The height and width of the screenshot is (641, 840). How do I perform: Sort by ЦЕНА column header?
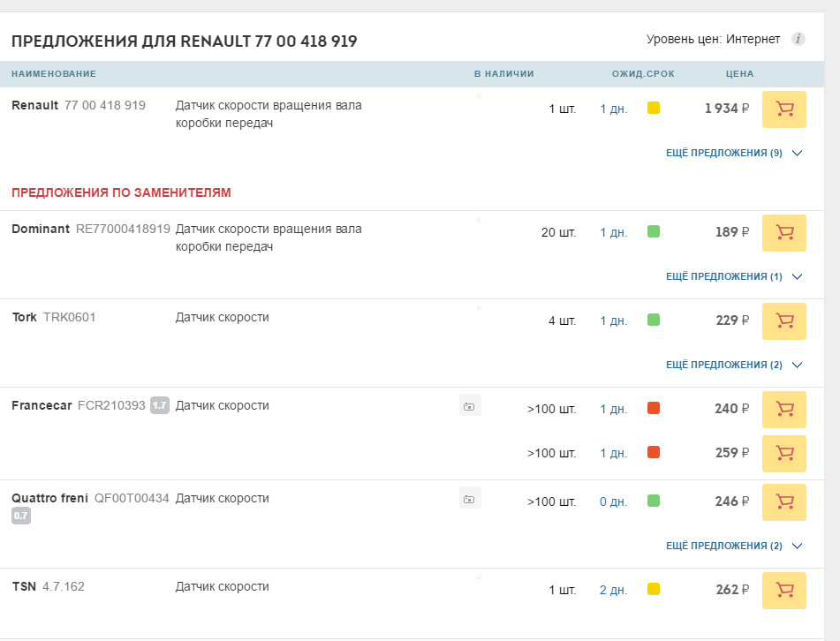pos(739,73)
